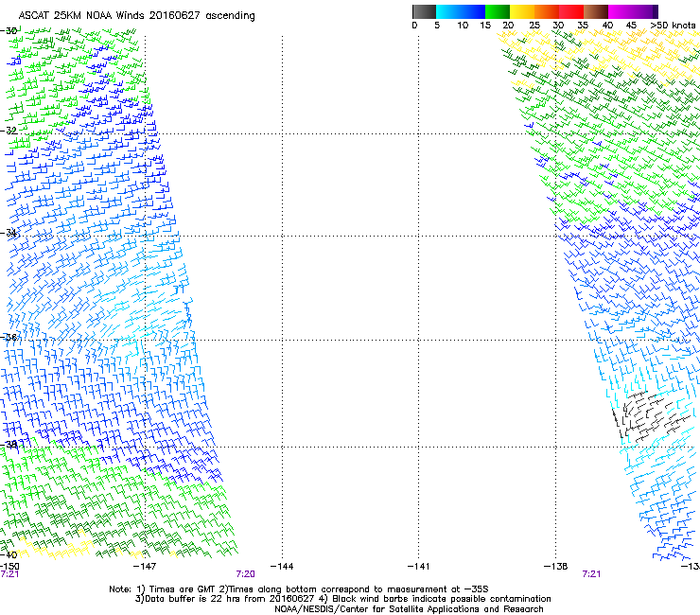Pick the green 15-20 knot scale segment
The height and width of the screenshot is (615, 700).
click(x=498, y=11)
